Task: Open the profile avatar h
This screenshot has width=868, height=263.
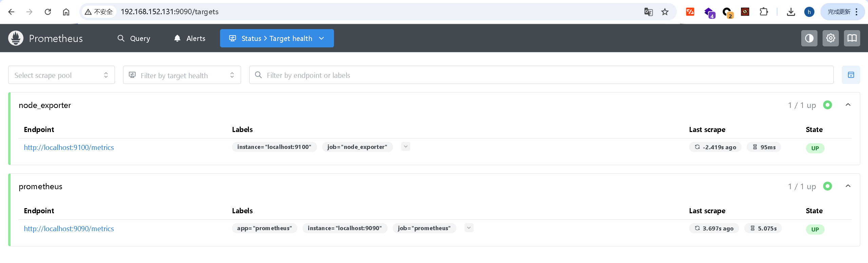Action: (x=809, y=12)
